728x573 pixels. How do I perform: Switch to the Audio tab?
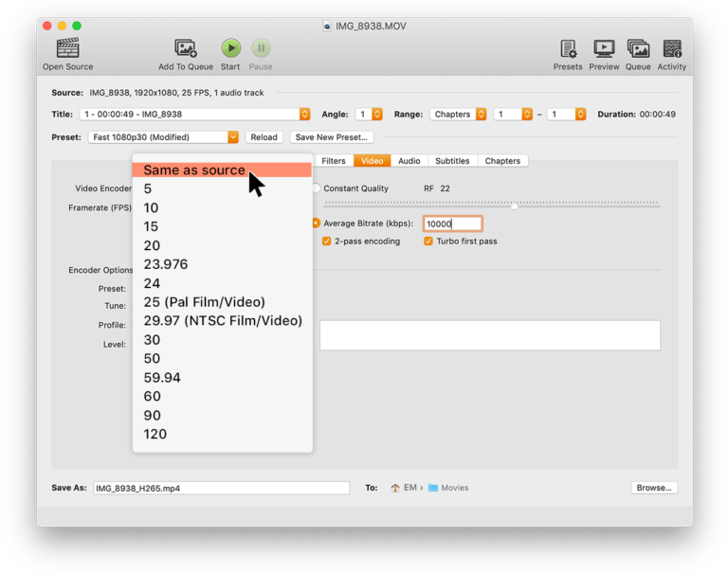409,161
